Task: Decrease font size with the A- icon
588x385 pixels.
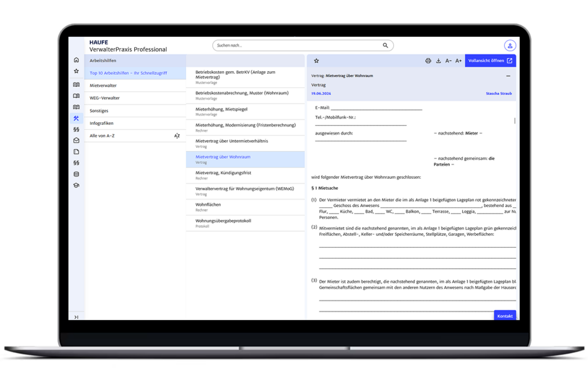Action: tap(448, 61)
